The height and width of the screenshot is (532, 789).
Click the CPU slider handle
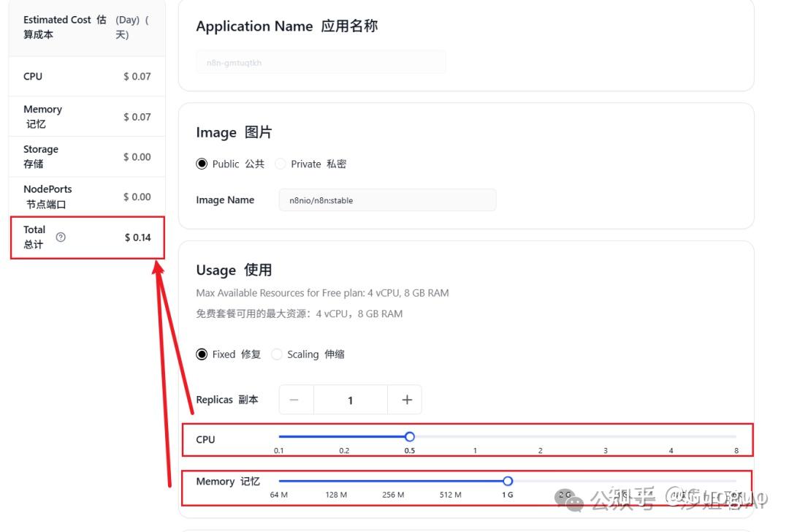(x=410, y=437)
